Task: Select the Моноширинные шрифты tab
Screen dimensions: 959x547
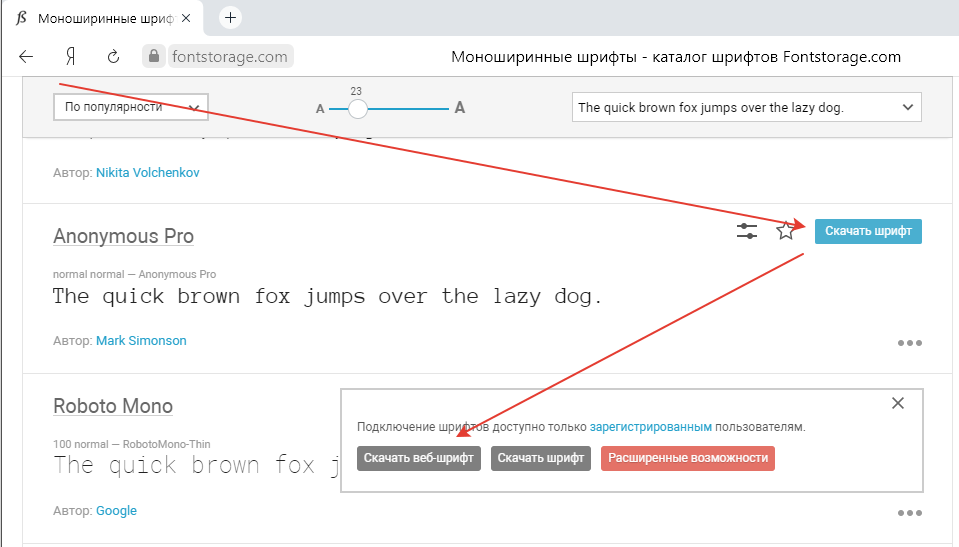Action: pos(100,19)
